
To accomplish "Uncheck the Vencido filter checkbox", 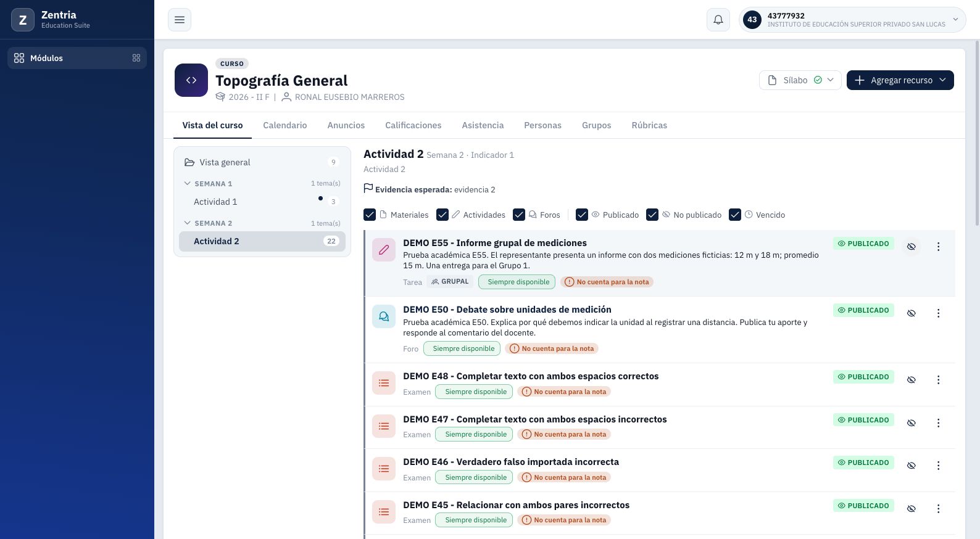I will coord(735,215).
